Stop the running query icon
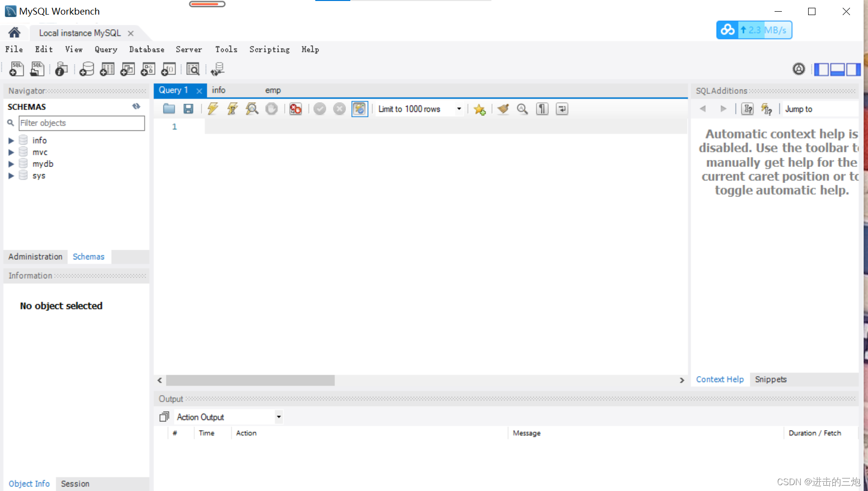 pos(271,109)
